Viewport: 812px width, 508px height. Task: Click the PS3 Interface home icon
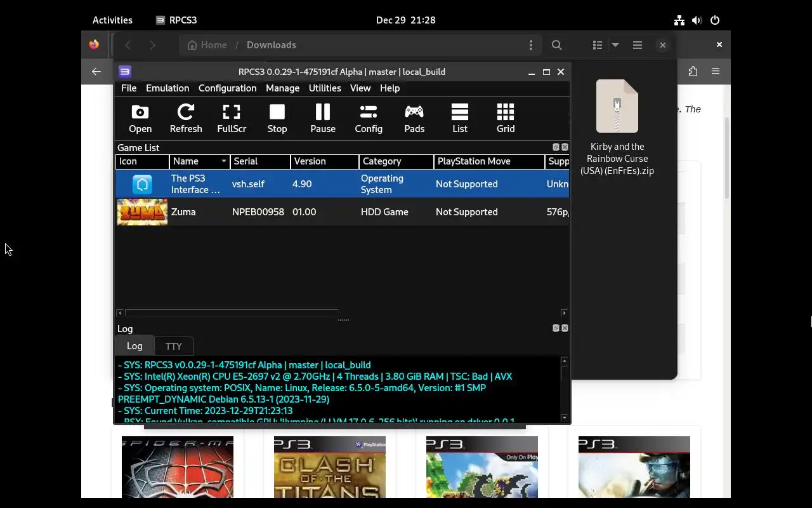pos(142,184)
